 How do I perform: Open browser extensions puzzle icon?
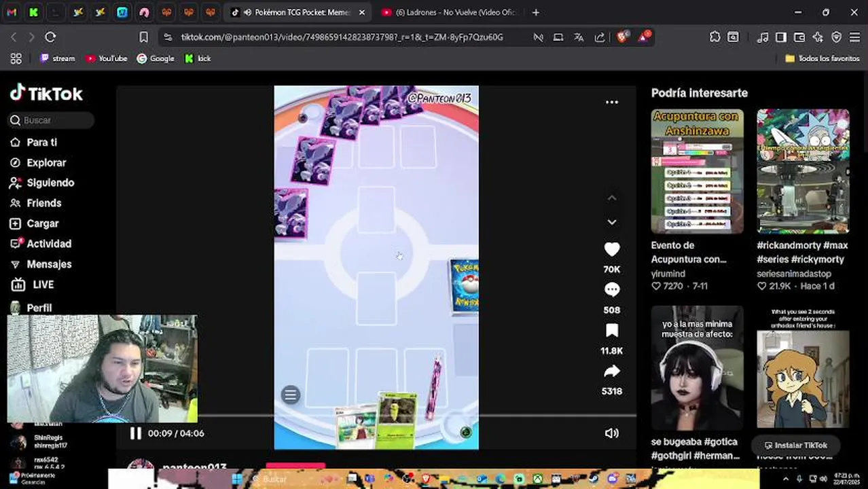pos(715,37)
